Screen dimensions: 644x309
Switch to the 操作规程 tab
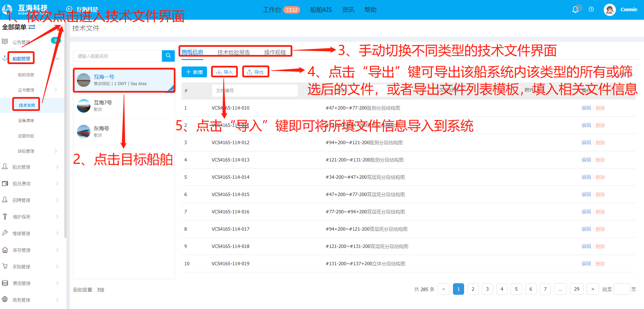[x=275, y=52]
